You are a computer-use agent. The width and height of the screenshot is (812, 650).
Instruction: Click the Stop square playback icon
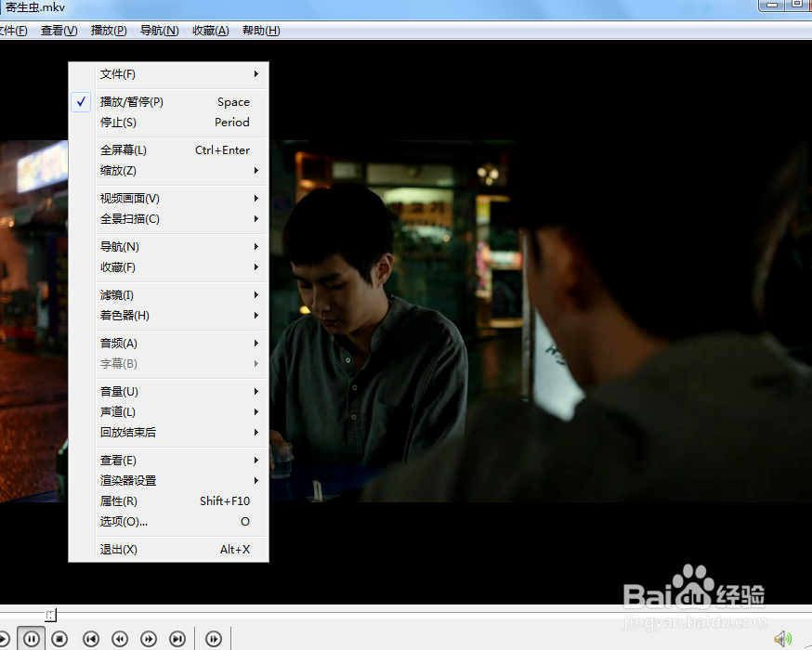pyautogui.click(x=59, y=639)
